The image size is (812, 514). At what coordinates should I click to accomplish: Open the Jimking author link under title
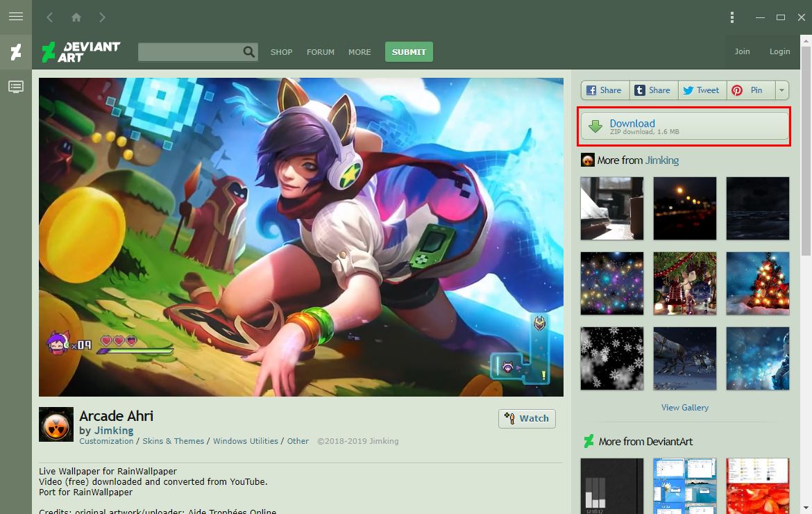point(113,431)
